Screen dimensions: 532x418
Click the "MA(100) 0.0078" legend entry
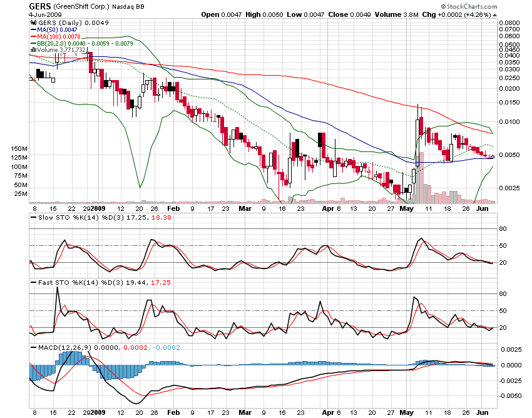coord(59,37)
